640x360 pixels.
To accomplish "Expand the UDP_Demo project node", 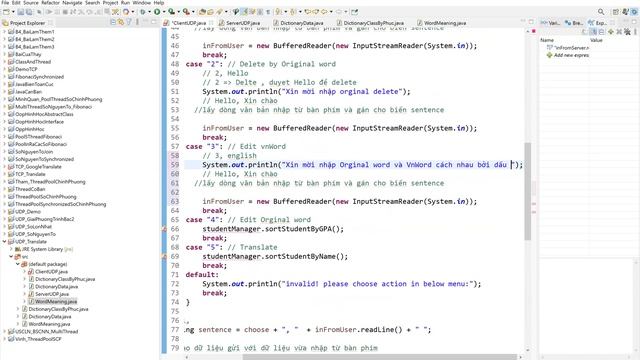I will click(x=4, y=211).
